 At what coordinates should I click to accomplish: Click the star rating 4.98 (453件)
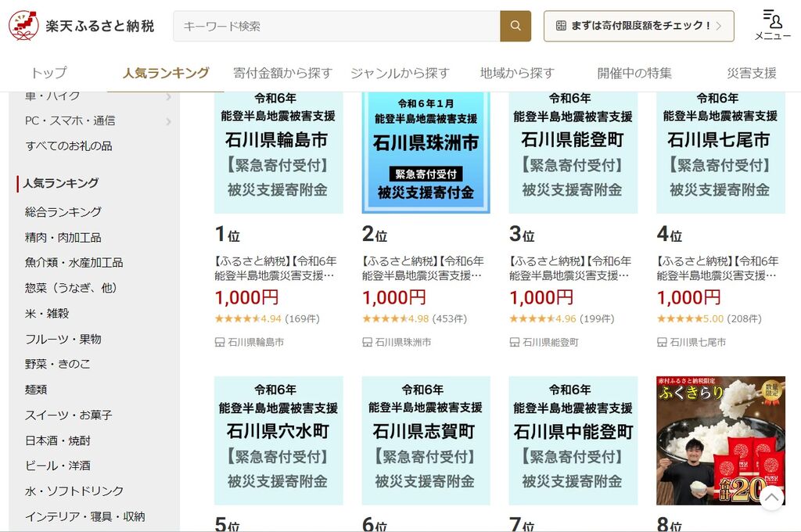[415, 319]
